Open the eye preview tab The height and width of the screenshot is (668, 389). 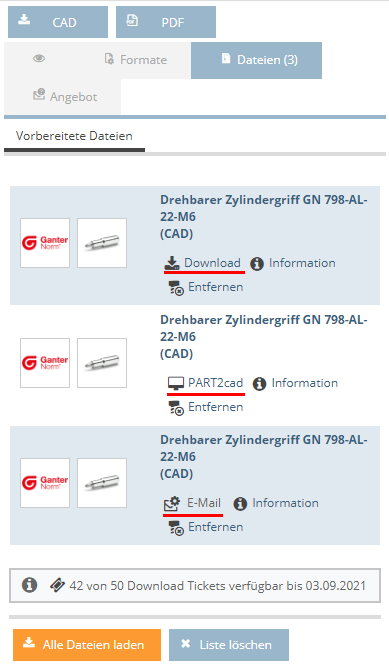point(39,59)
